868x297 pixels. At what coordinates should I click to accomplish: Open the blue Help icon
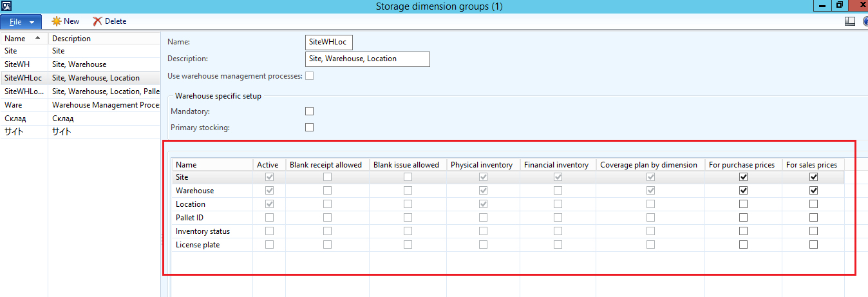coord(864,21)
